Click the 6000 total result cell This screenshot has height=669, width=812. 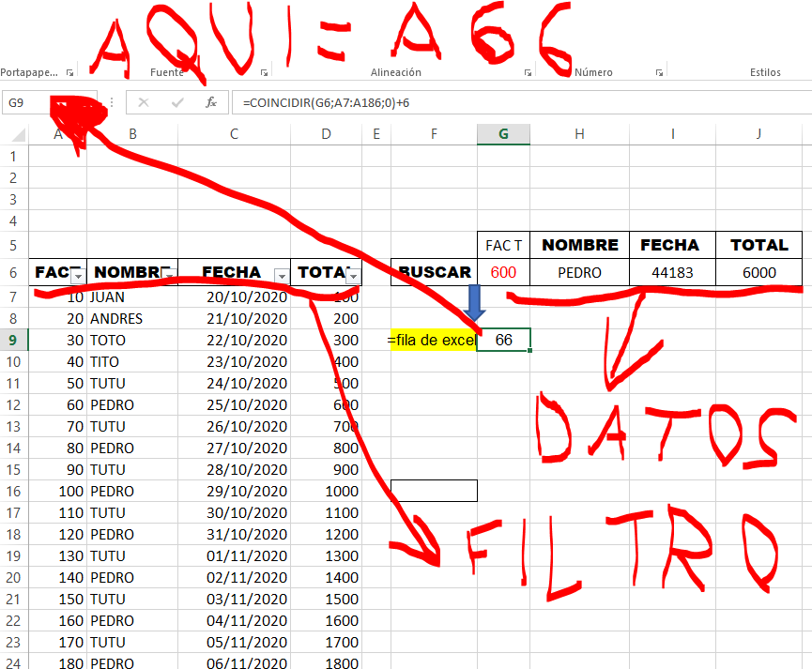[x=758, y=272]
